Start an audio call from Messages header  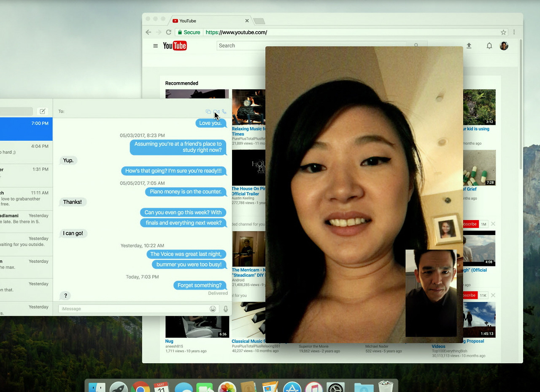[224, 112]
